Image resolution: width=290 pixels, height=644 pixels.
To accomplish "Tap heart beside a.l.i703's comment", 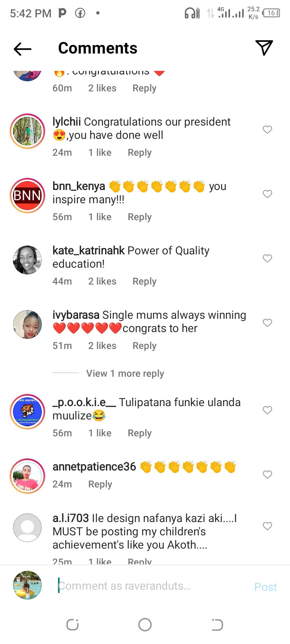I will (267, 526).
